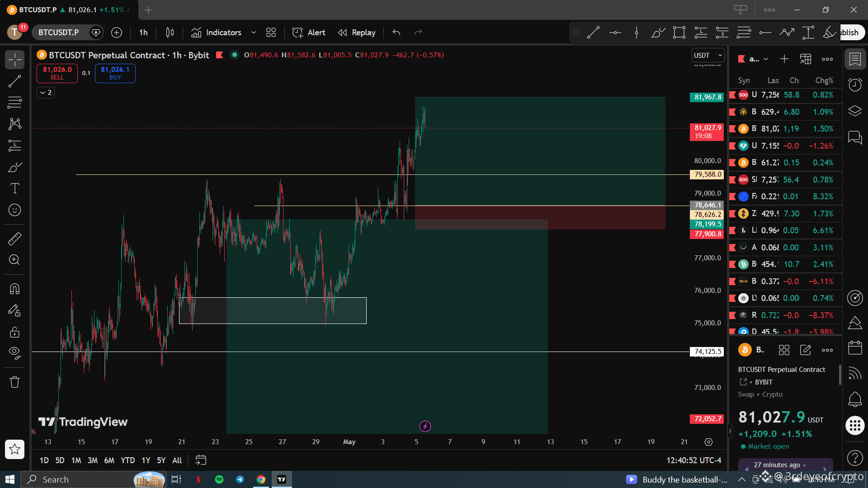Set chart range to All
The height and width of the screenshot is (488, 868).
coord(177,460)
